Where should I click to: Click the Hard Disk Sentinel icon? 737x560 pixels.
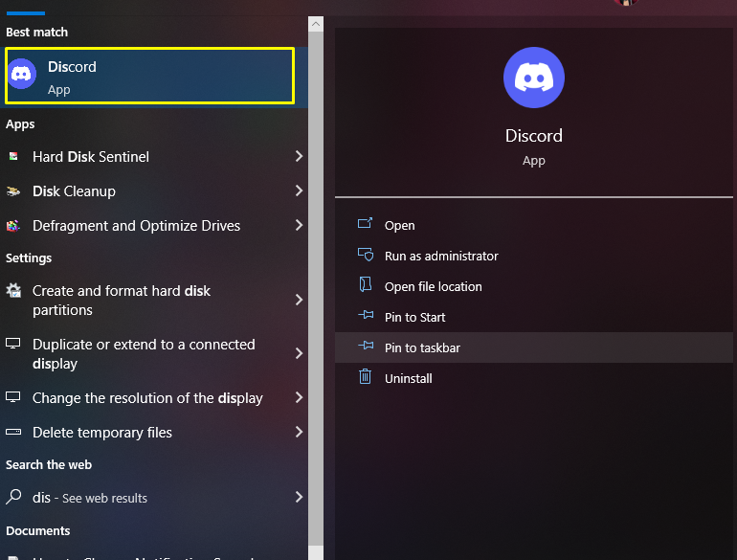tap(13, 157)
